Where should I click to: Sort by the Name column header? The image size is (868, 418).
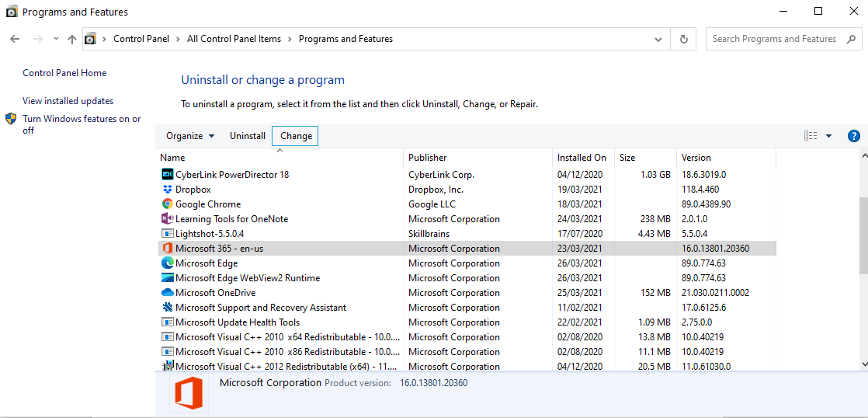click(279, 158)
